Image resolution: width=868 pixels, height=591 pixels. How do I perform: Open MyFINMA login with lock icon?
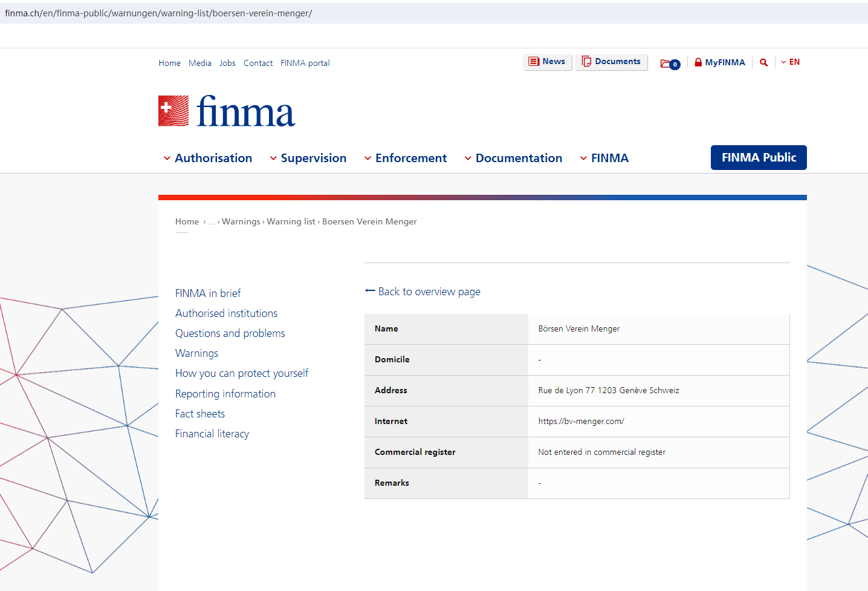(719, 62)
